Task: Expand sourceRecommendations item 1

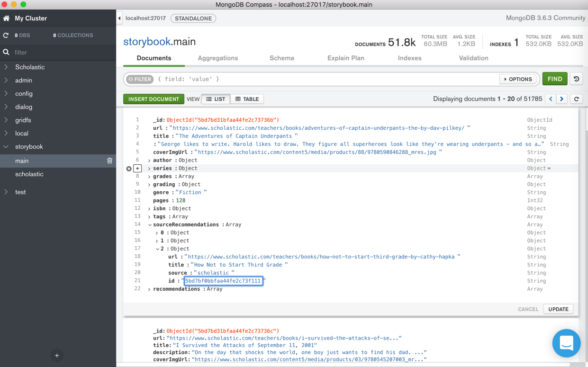Action: [x=157, y=241]
